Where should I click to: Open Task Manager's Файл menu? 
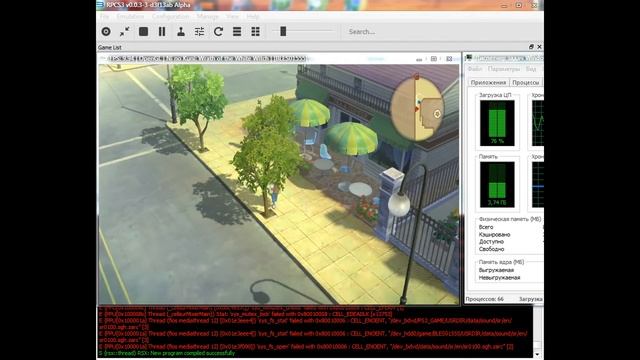point(474,69)
